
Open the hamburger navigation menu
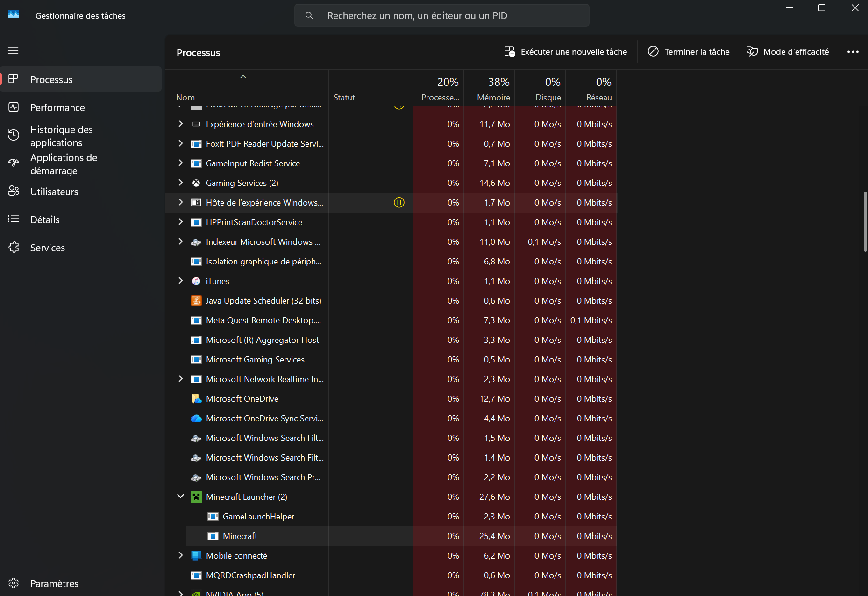(x=13, y=50)
